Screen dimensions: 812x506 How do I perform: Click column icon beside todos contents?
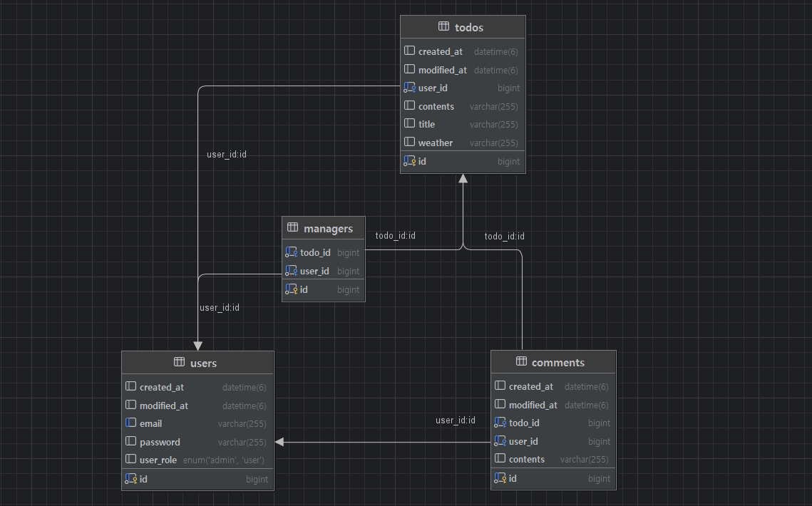[x=410, y=105]
